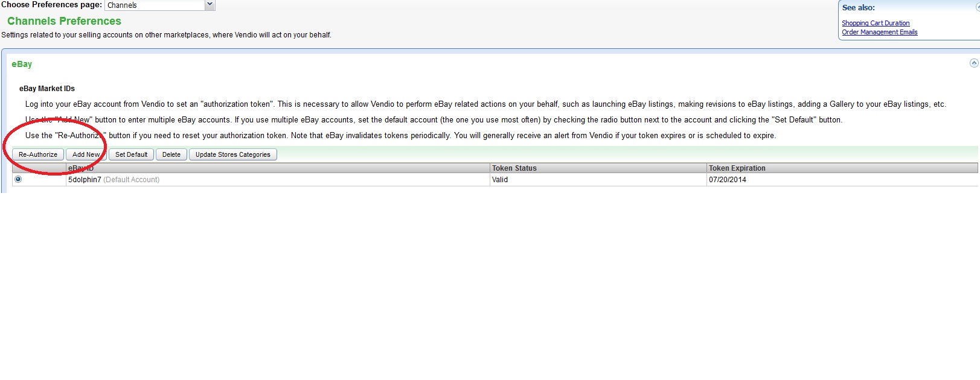Click the green eBay section heading
This screenshot has height=380, width=980.
click(22, 64)
